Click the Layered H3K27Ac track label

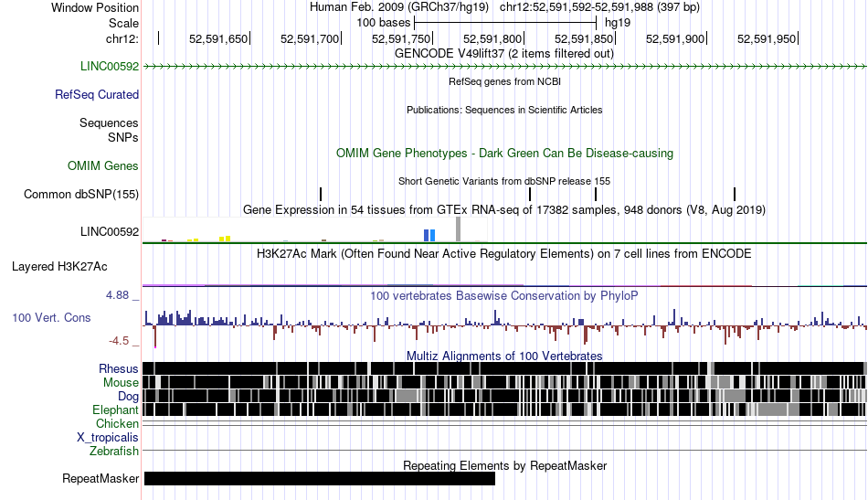coord(59,266)
